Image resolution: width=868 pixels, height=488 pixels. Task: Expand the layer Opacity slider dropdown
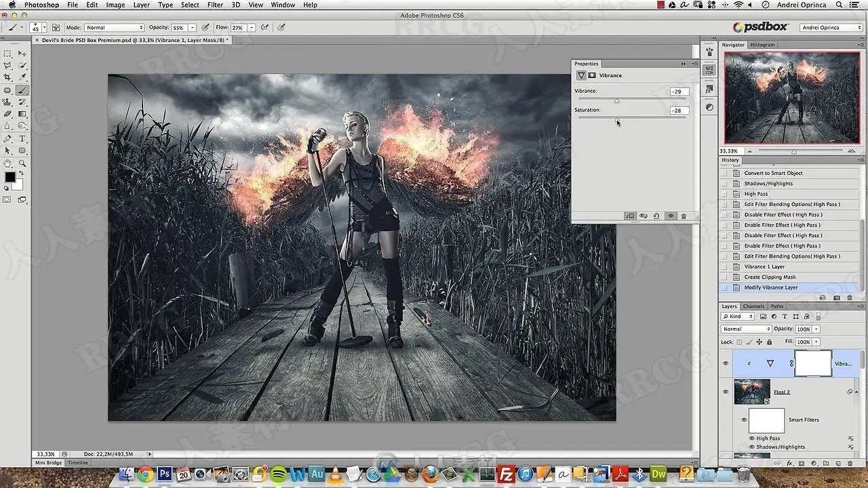[816, 329]
